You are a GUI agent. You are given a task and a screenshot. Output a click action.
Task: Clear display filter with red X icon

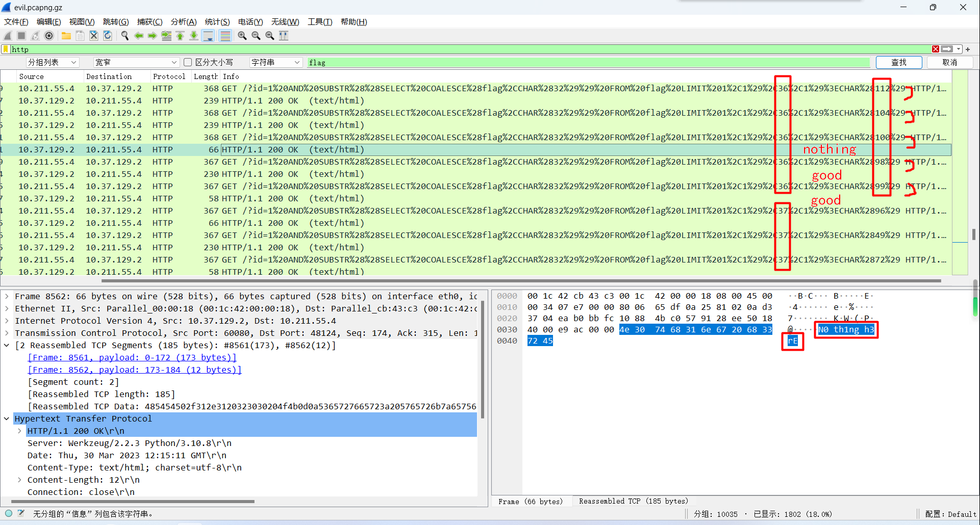pyautogui.click(x=935, y=49)
